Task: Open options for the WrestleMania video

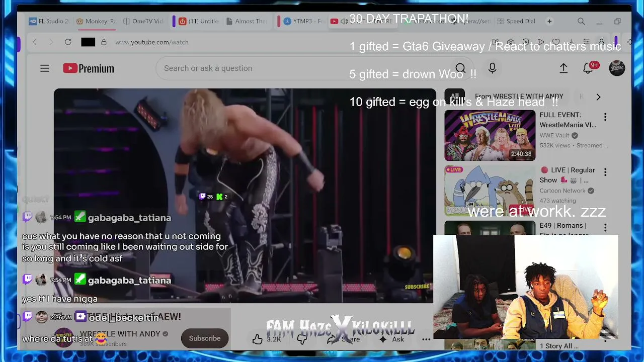Action: point(605,117)
